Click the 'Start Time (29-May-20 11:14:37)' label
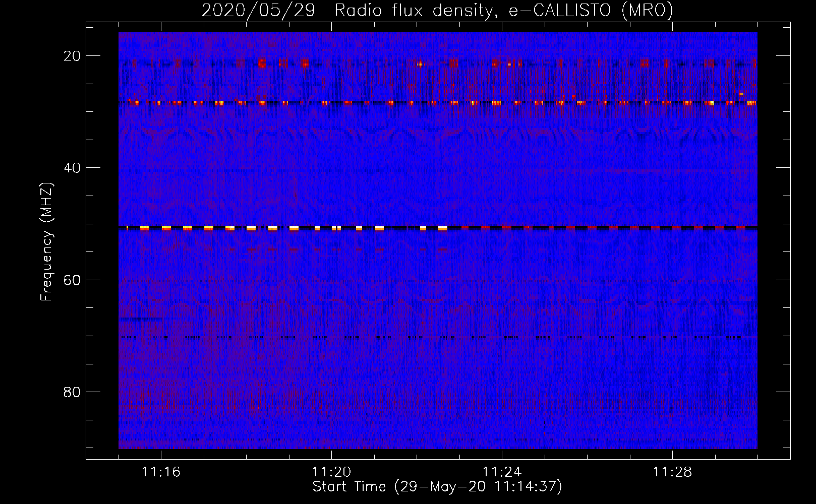 pos(437,487)
